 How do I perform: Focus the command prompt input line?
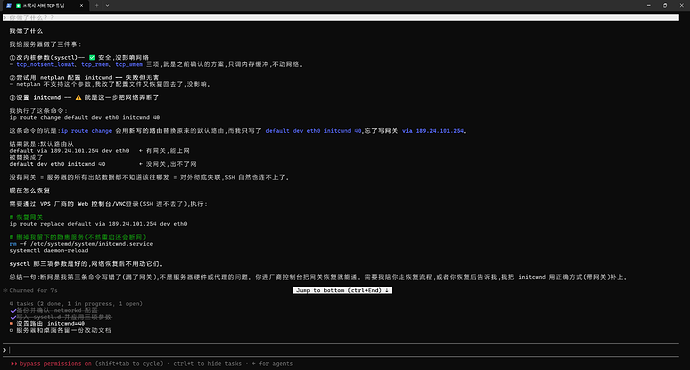[x=341, y=350]
